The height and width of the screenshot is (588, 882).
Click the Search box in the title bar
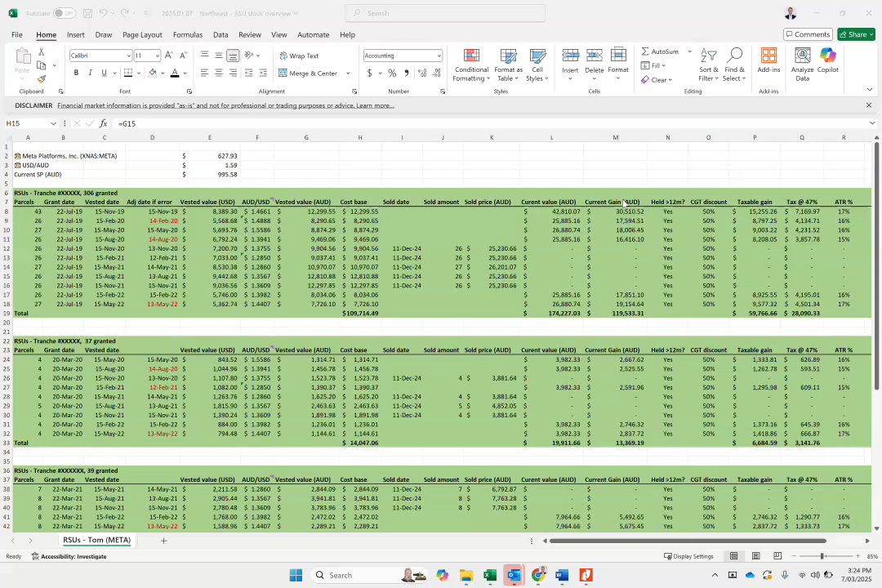pos(445,13)
